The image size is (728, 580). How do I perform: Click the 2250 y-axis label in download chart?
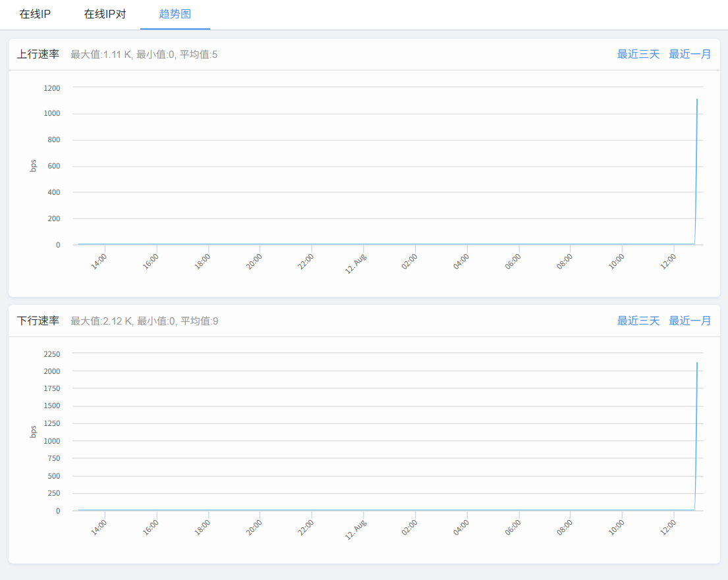[x=52, y=354]
